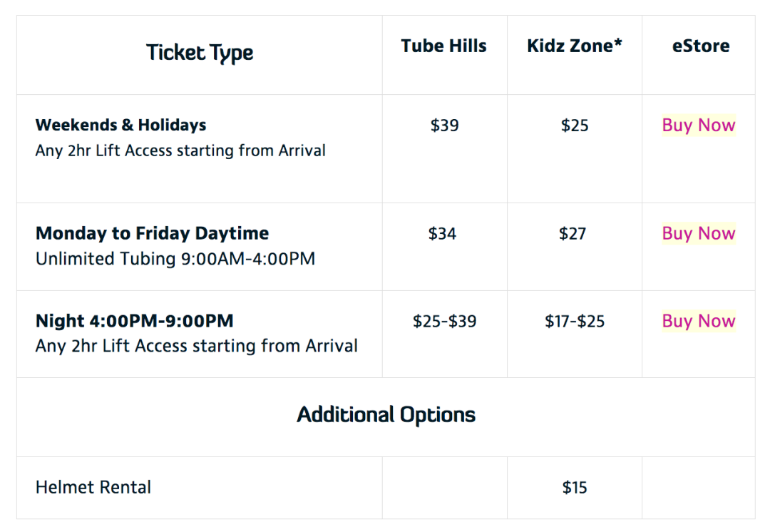The image size is (770, 532).
Task: Click the Tube Hills column header
Action: pos(444,46)
